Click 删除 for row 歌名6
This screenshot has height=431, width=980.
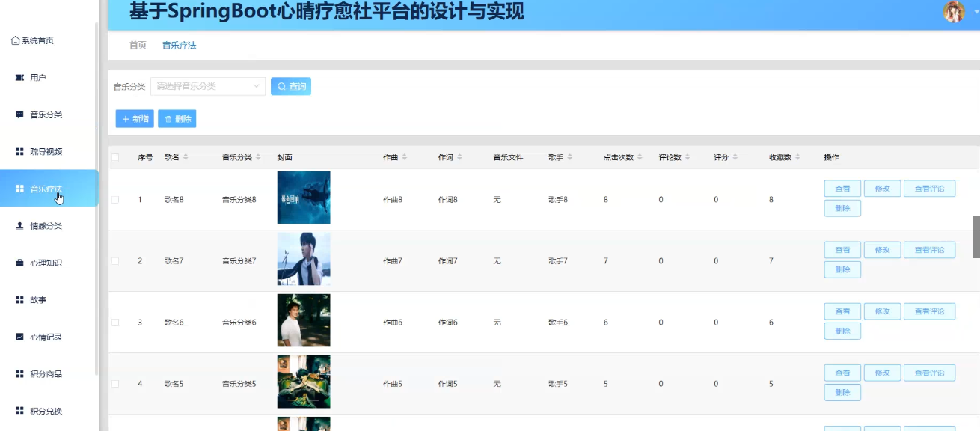click(x=842, y=331)
